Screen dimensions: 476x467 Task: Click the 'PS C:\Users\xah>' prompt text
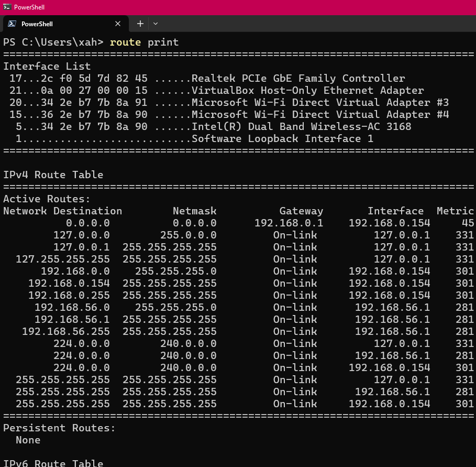53,42
